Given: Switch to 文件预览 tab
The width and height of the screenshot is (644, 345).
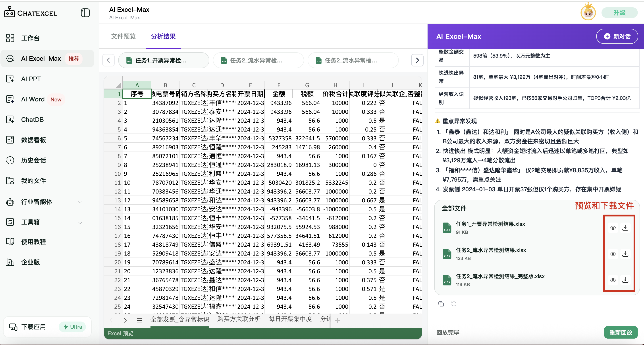Looking at the screenshot, I should pos(123,36).
